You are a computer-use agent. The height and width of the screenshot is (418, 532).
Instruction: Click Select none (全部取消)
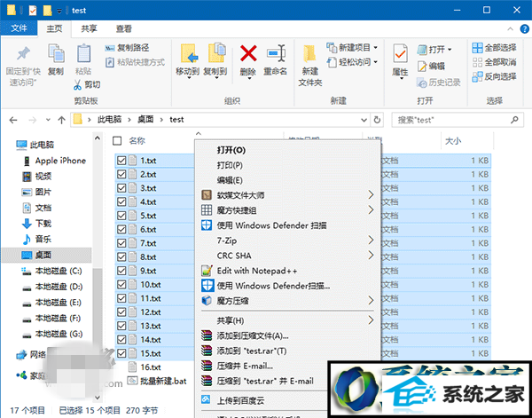pyautogui.click(x=495, y=62)
